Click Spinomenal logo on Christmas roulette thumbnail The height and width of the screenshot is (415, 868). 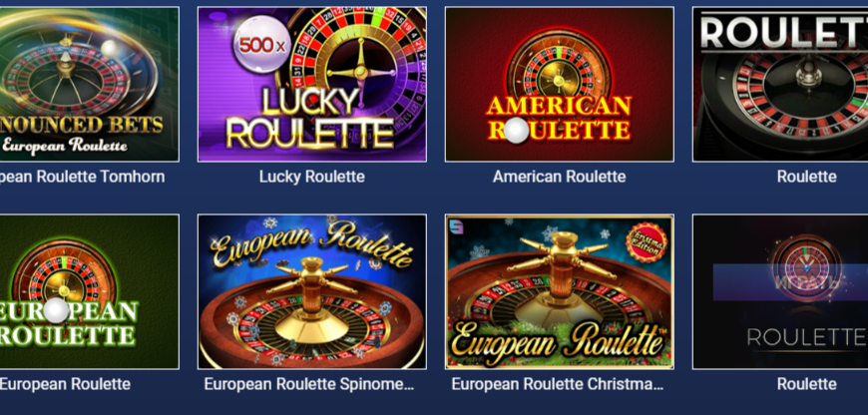click(457, 227)
